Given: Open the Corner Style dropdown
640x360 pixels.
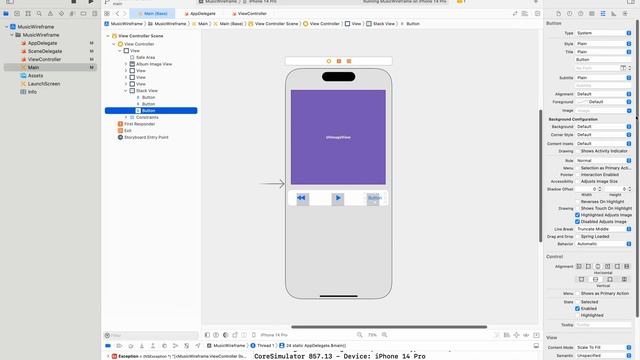Looking at the screenshot, I should pos(603,135).
